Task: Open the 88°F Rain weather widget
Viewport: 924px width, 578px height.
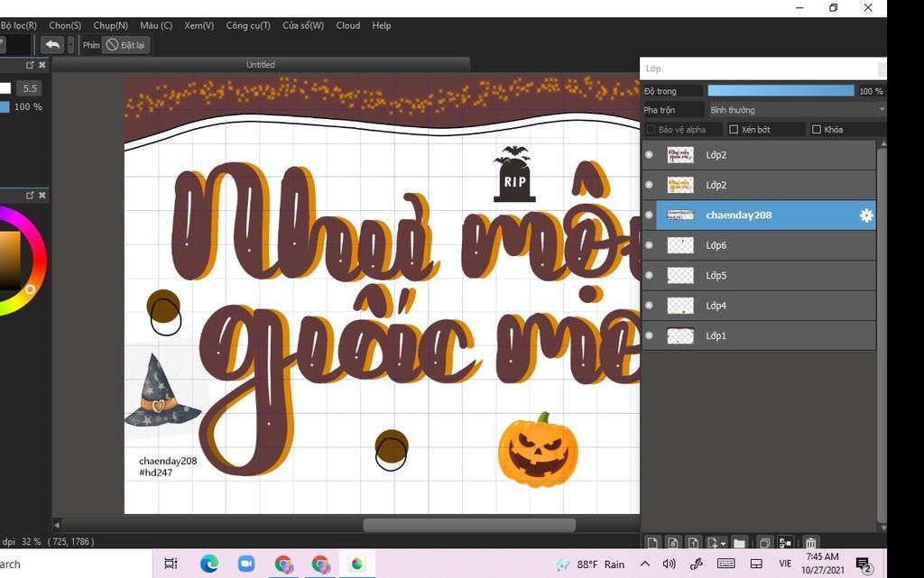Action: pyautogui.click(x=590, y=564)
